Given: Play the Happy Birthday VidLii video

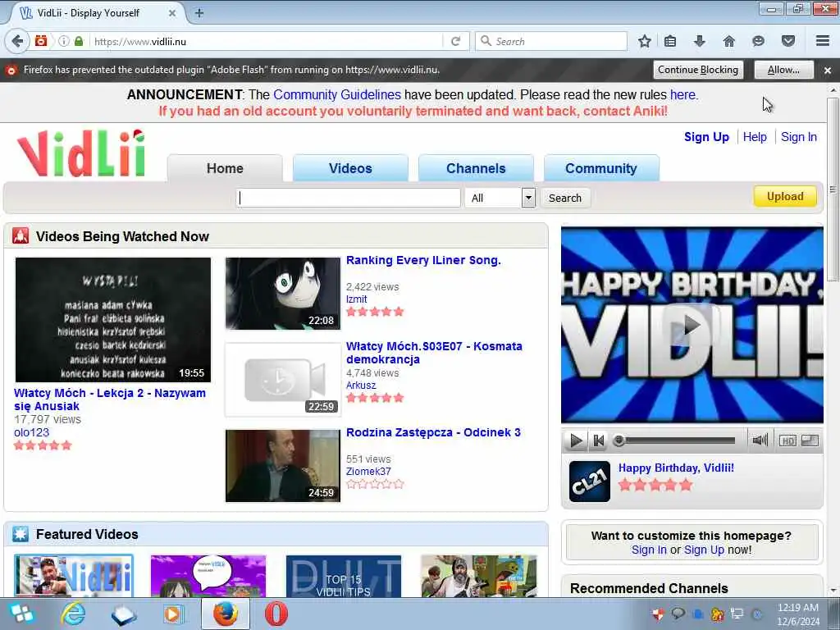Looking at the screenshot, I should tap(692, 325).
